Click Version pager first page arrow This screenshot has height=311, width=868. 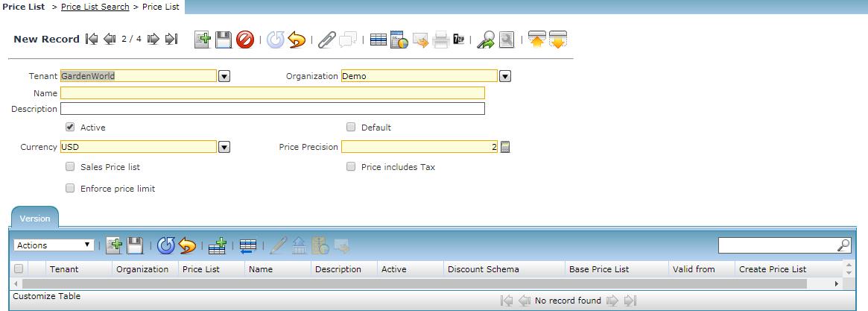coord(506,301)
